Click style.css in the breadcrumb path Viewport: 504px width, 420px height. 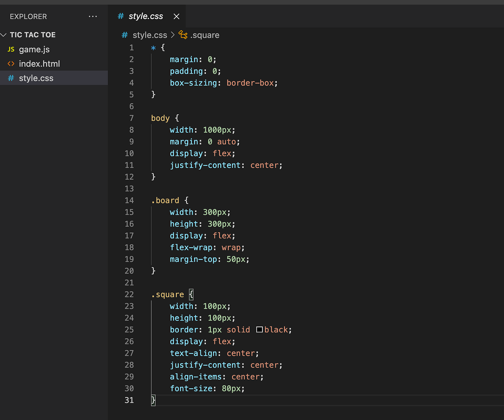[150, 35]
